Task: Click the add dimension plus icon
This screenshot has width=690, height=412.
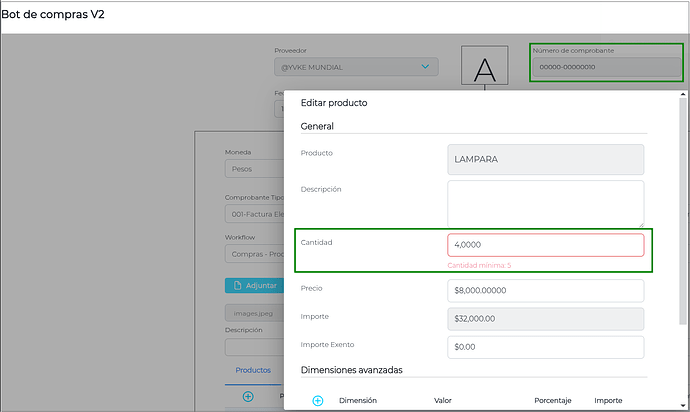Action: (x=318, y=400)
